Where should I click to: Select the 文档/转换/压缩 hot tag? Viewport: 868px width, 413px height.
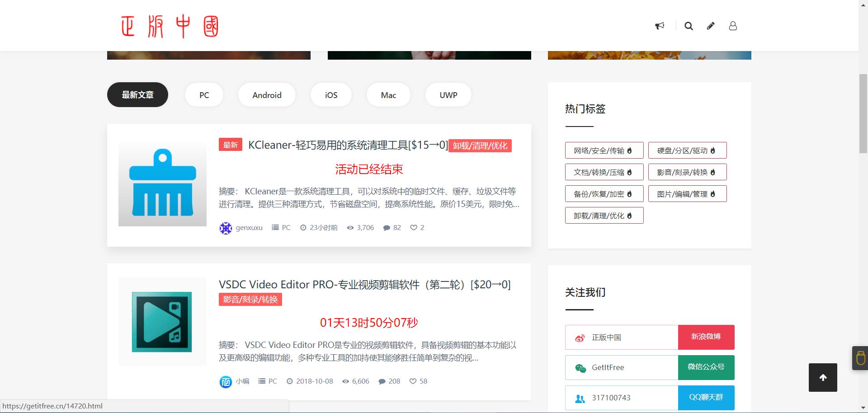[604, 172]
